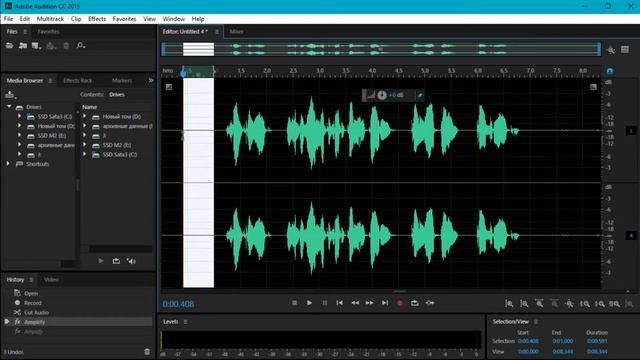Viewport: 640px width, 360px height.
Task: Collapse the Drives tree node
Action: [9, 107]
